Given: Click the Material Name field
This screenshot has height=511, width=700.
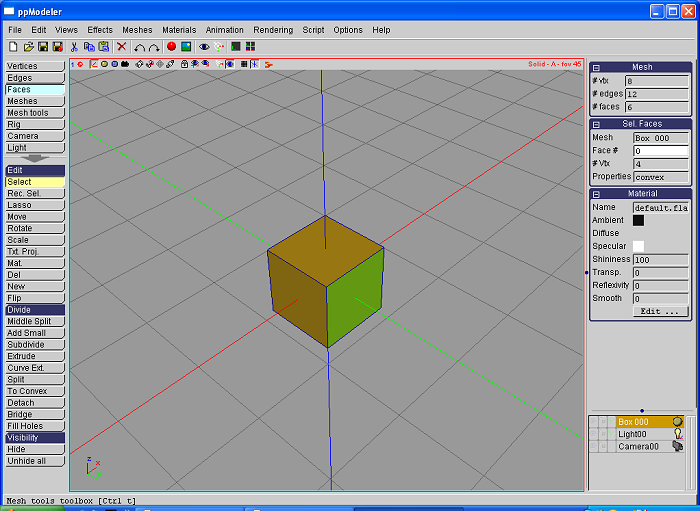Looking at the screenshot, I should 660,208.
